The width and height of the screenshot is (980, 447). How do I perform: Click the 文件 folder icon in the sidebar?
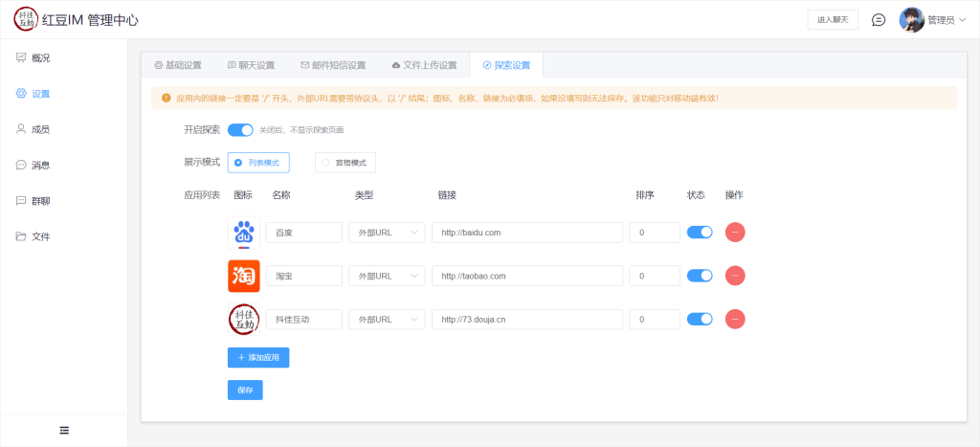coord(21,236)
